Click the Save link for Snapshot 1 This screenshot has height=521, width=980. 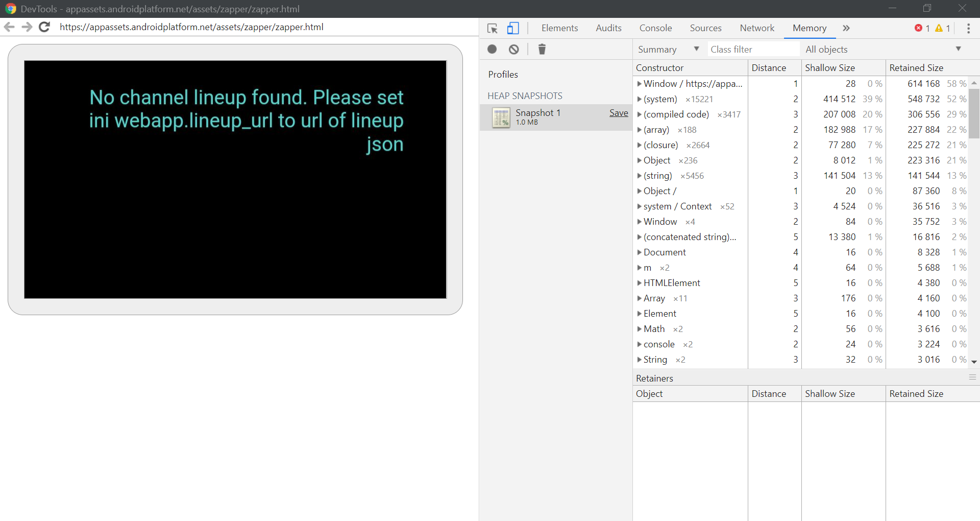pos(619,113)
